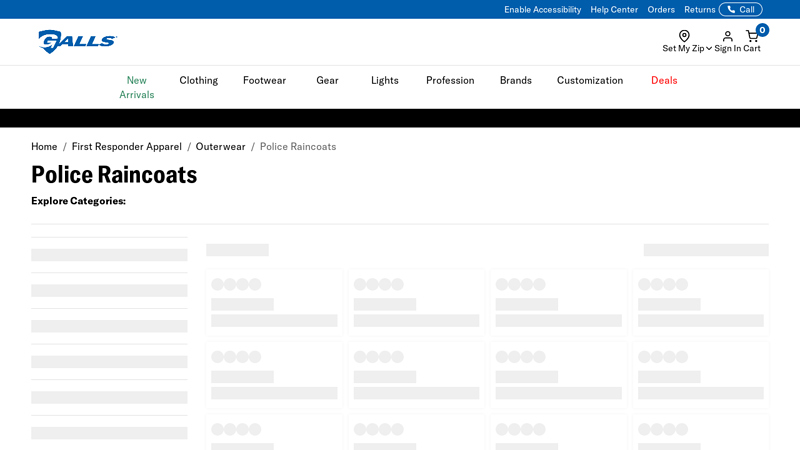Open the Profession menu
Screen dimensions: 800x450
pyautogui.click(x=450, y=80)
